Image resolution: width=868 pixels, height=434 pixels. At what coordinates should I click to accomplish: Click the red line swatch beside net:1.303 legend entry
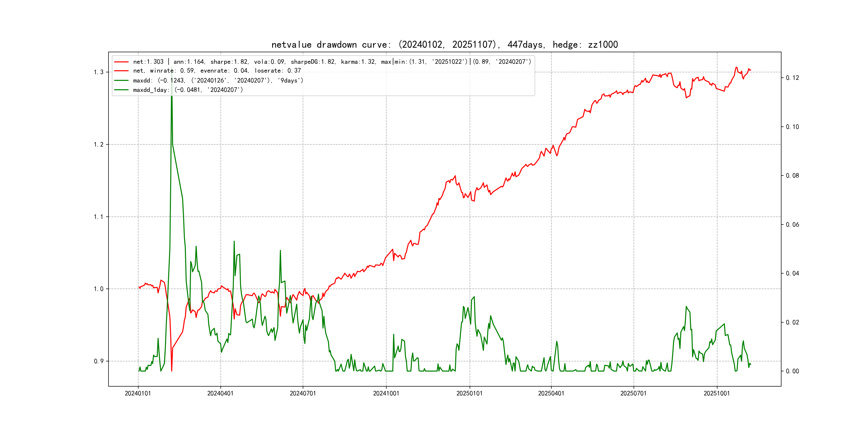[121, 62]
